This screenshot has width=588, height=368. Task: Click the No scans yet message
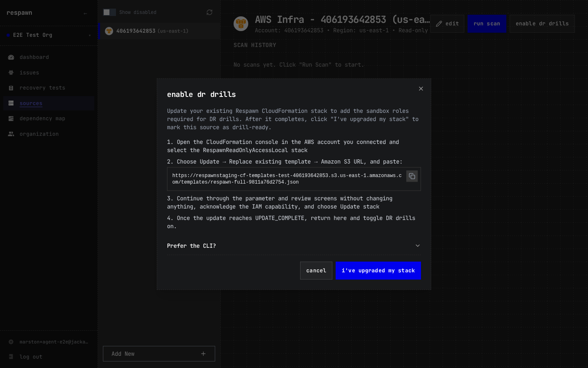pos(298,65)
